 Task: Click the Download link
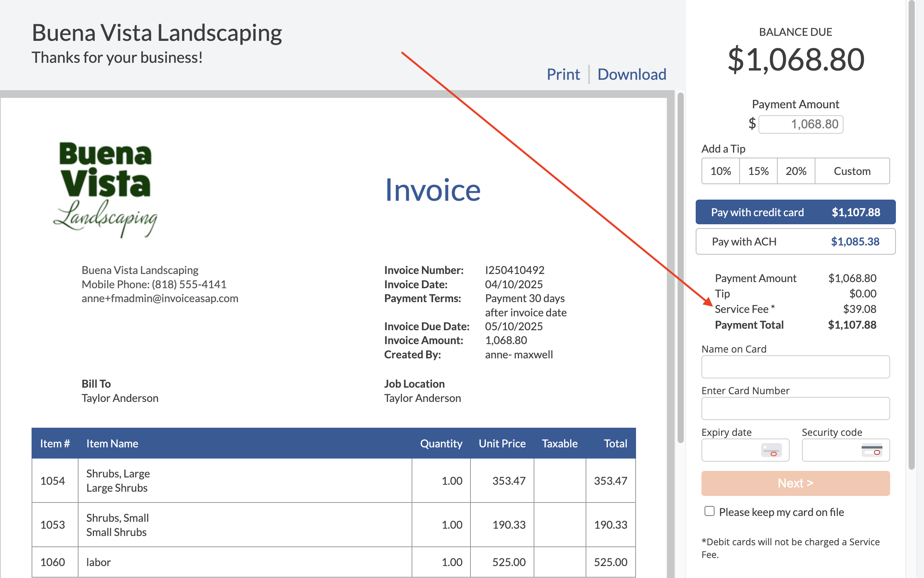631,74
